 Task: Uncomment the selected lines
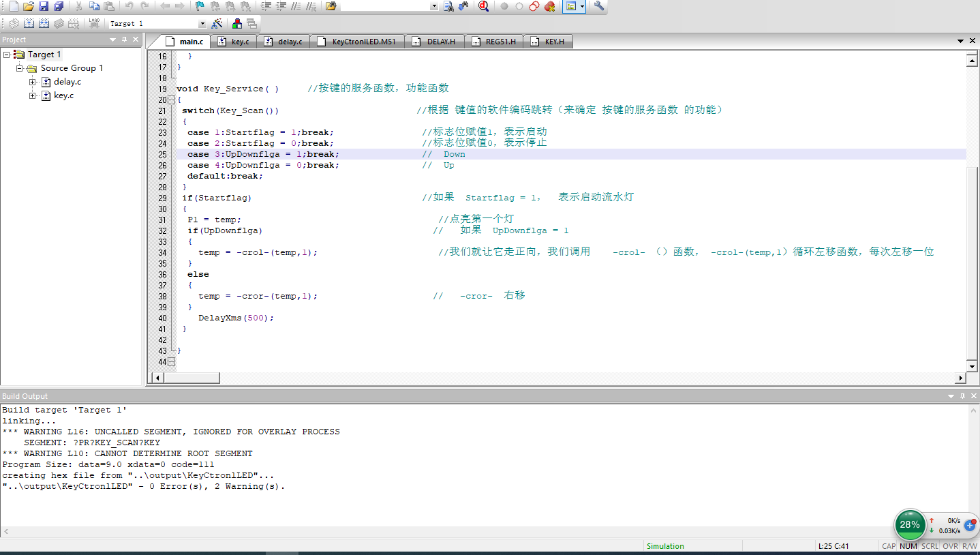pos(311,6)
